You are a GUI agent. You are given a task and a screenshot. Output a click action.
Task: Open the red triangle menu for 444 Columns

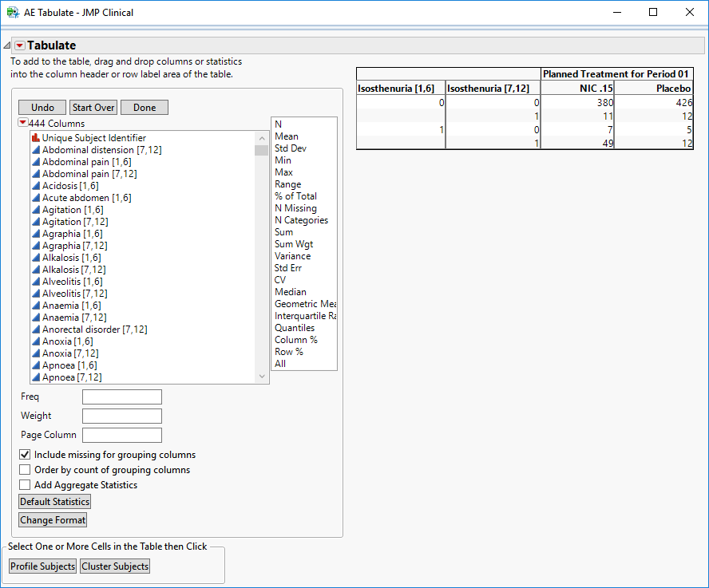click(23, 123)
